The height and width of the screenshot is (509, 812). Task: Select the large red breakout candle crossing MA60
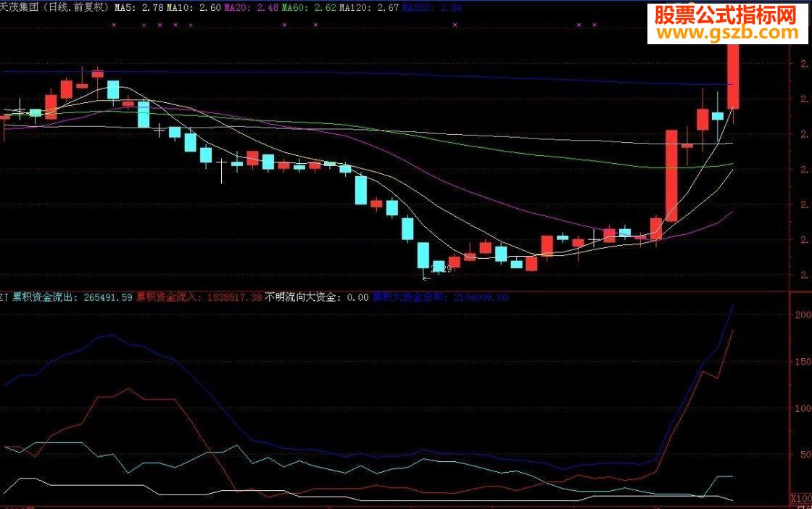(671, 176)
